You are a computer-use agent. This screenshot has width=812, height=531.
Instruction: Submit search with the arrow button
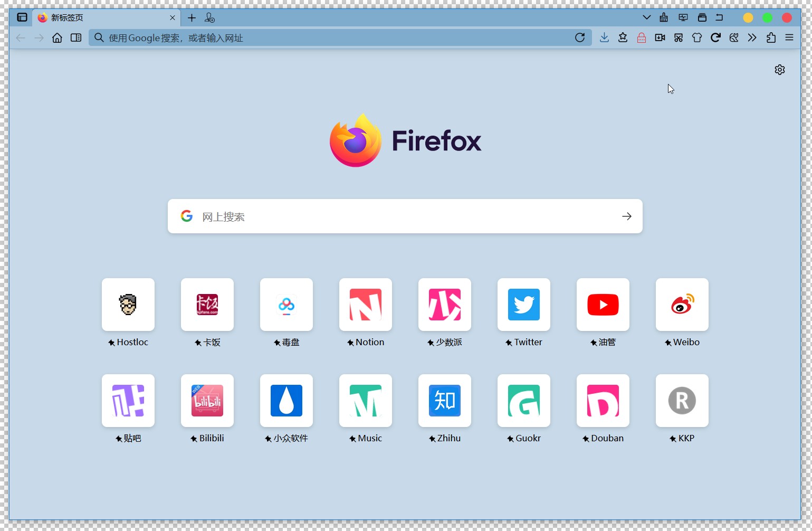627,216
